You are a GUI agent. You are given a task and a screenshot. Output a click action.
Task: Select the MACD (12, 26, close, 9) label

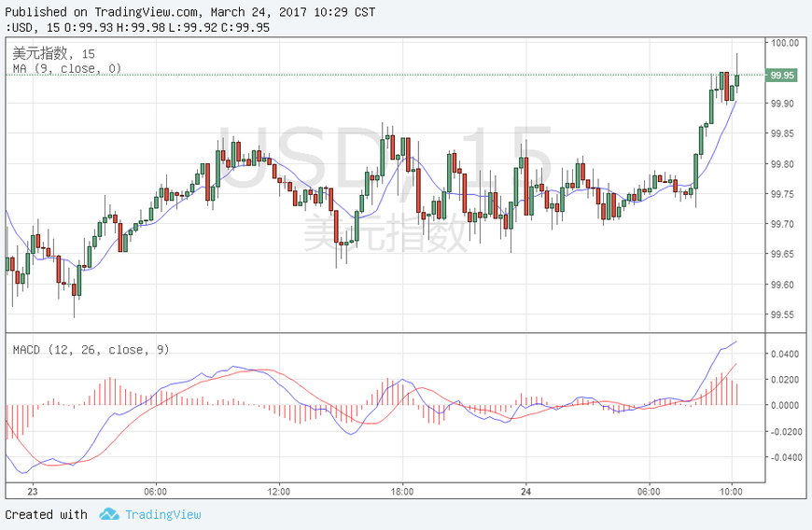click(91, 350)
